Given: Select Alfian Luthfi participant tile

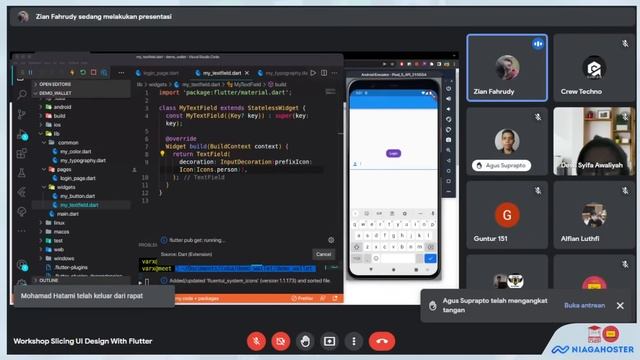Looking at the screenshot, I should [x=594, y=215].
